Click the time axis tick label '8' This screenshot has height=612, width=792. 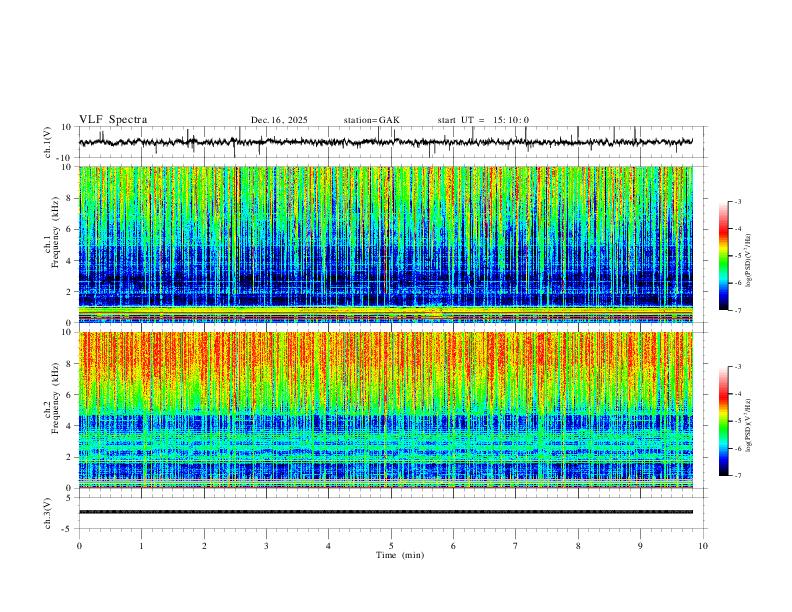tap(578, 546)
